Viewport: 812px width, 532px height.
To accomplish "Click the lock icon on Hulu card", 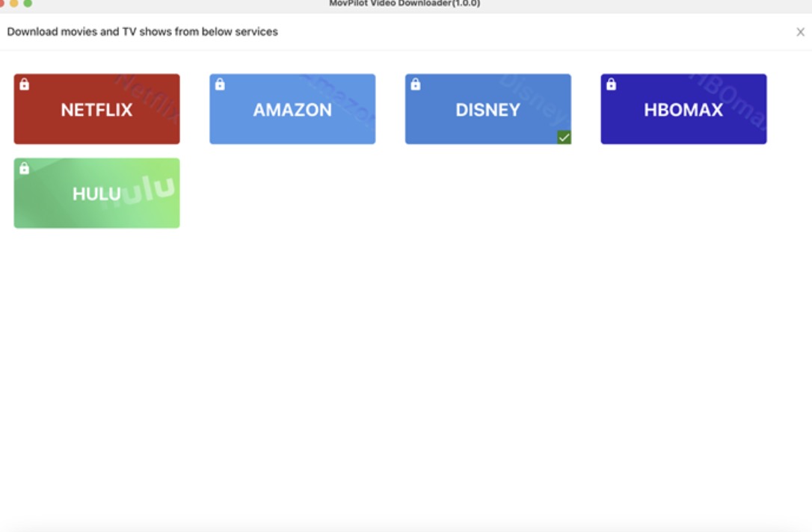I will [x=25, y=169].
